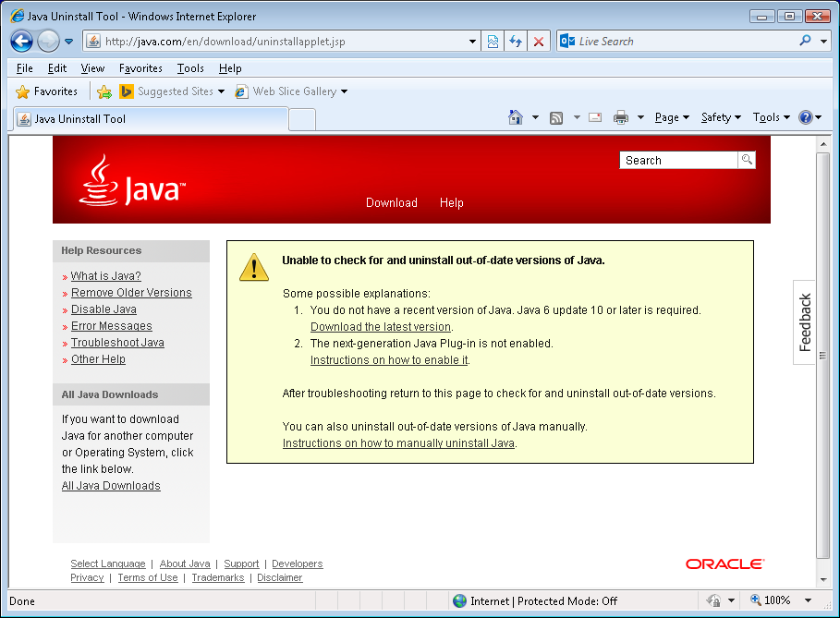Expand the address bar URL dropdown

(x=472, y=42)
